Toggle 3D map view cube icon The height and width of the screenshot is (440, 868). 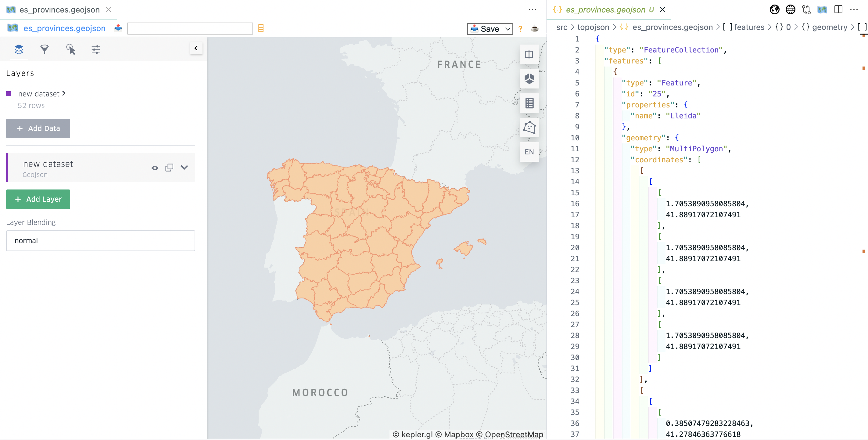[529, 78]
